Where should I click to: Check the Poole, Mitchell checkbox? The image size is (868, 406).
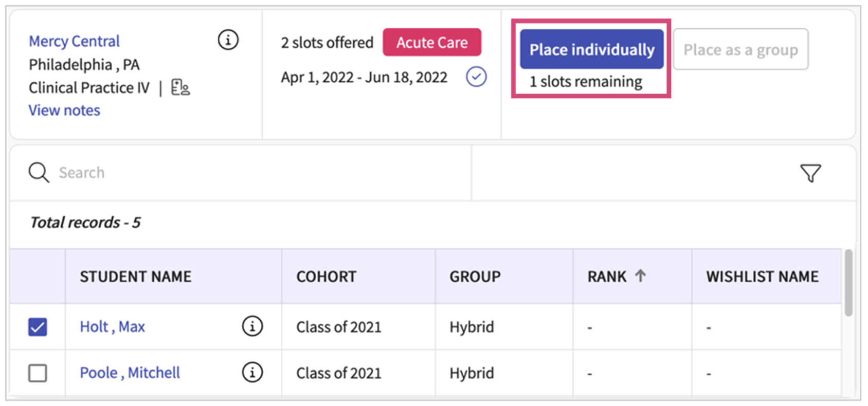(x=38, y=373)
